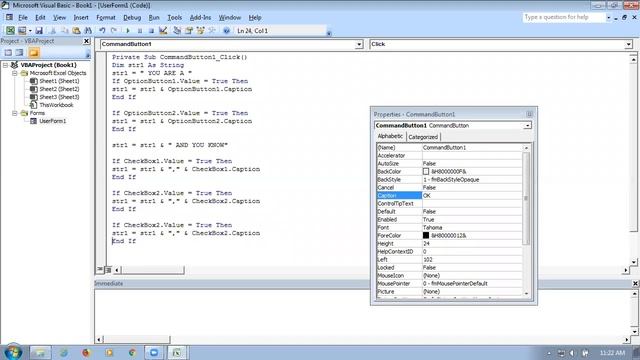The image size is (640, 360).
Task: Click the Type a question for help box
Action: (x=564, y=18)
